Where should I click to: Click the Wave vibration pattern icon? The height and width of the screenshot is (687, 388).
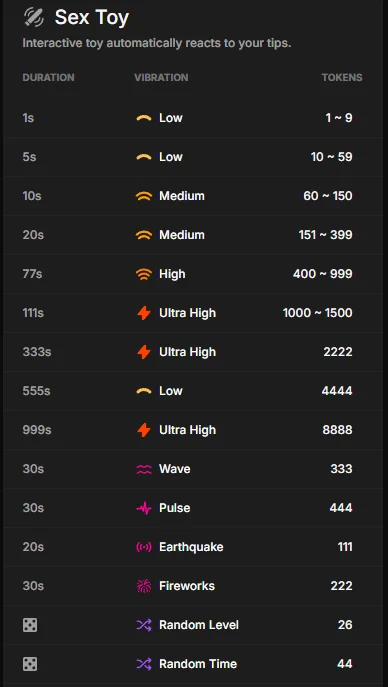click(144, 469)
